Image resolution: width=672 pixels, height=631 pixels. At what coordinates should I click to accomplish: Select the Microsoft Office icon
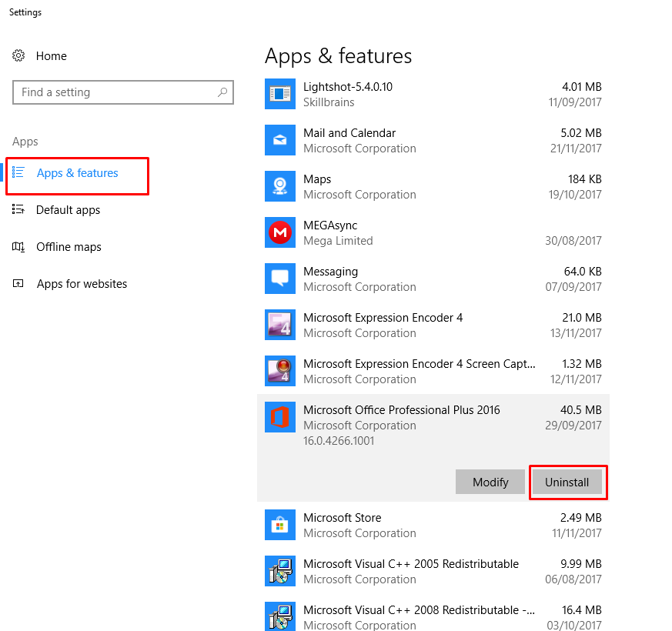tap(280, 417)
